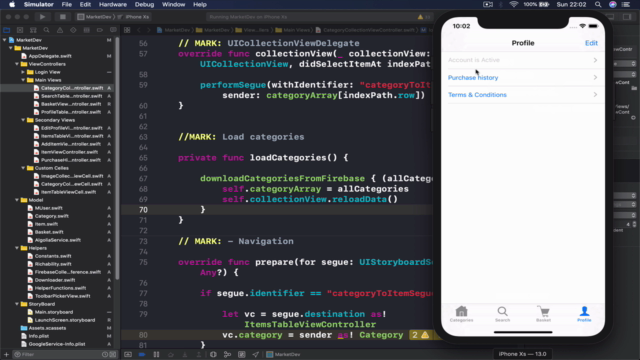
Task: Tap the Profile tab in the simulator
Action: point(584,314)
